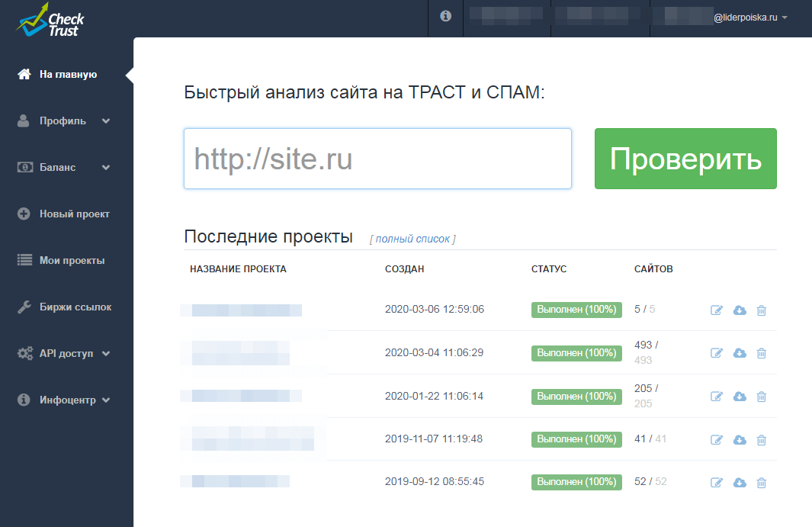The image size is (812, 527).
Task: Download the project created 2020-03-04 11:06:29
Action: [740, 353]
